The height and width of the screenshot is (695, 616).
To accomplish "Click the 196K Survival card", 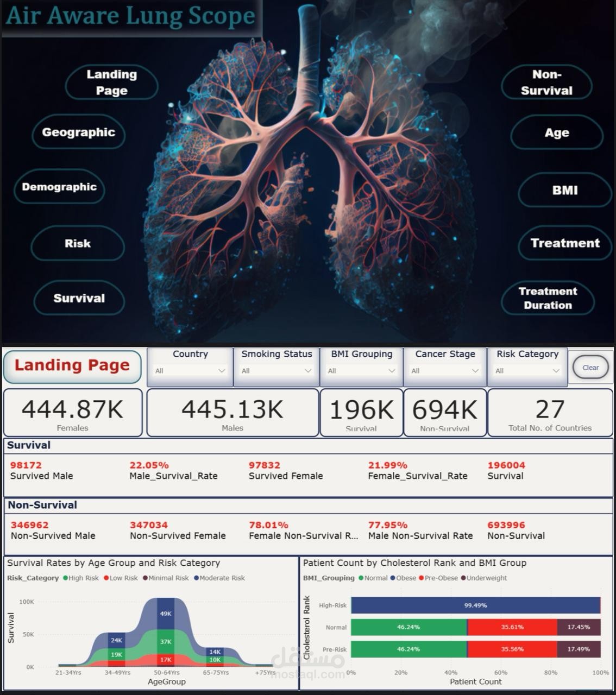I will (361, 413).
